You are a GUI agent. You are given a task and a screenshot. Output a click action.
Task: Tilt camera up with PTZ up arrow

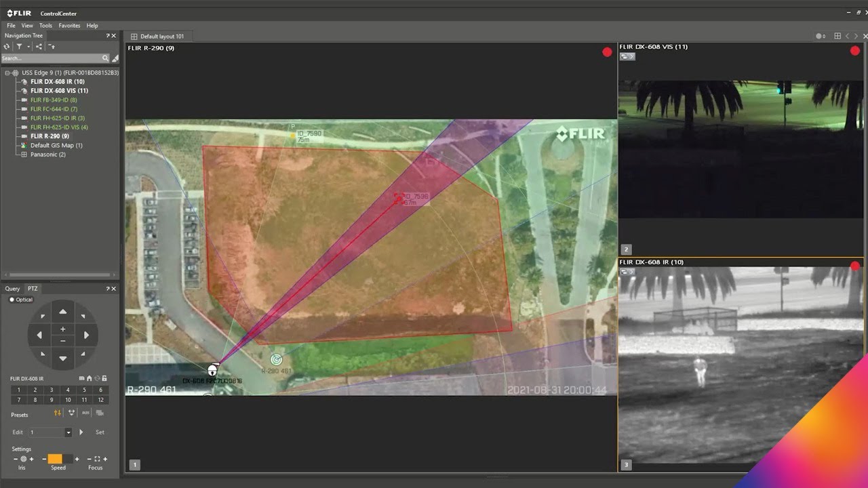tap(63, 312)
